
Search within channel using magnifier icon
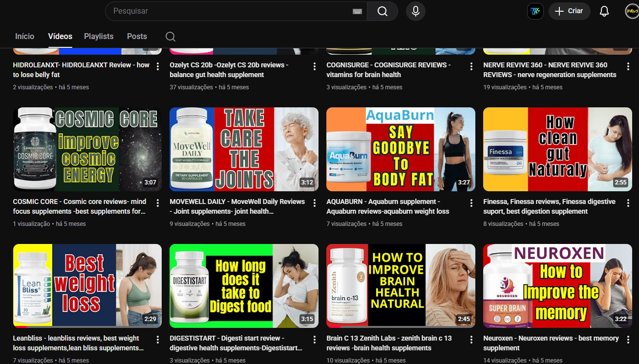point(170,37)
